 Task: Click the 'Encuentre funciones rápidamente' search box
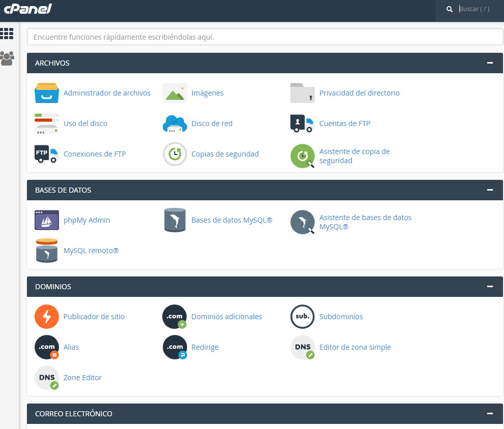pos(264,37)
